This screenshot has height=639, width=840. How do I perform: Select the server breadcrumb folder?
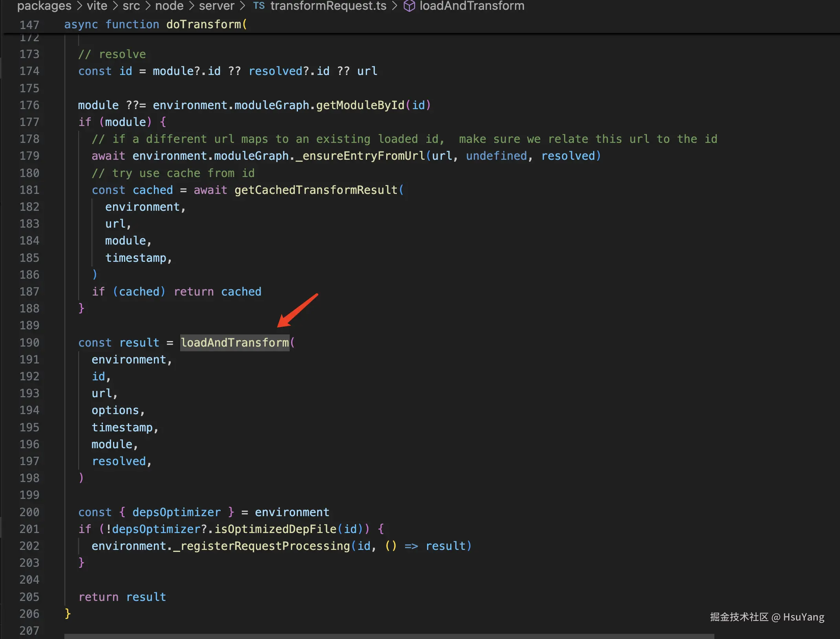[x=216, y=6]
